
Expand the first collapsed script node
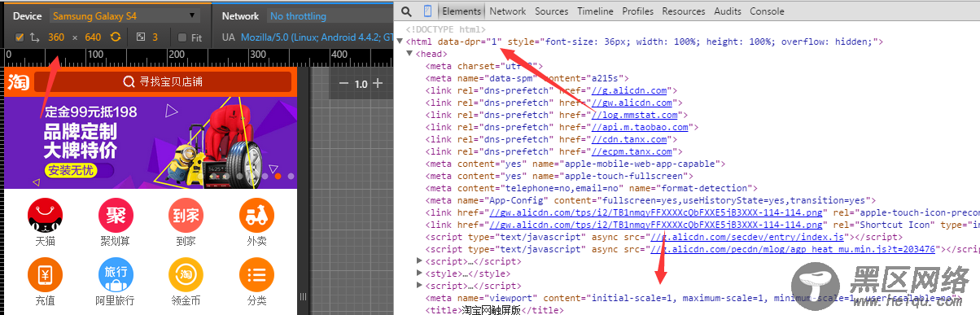point(420,260)
